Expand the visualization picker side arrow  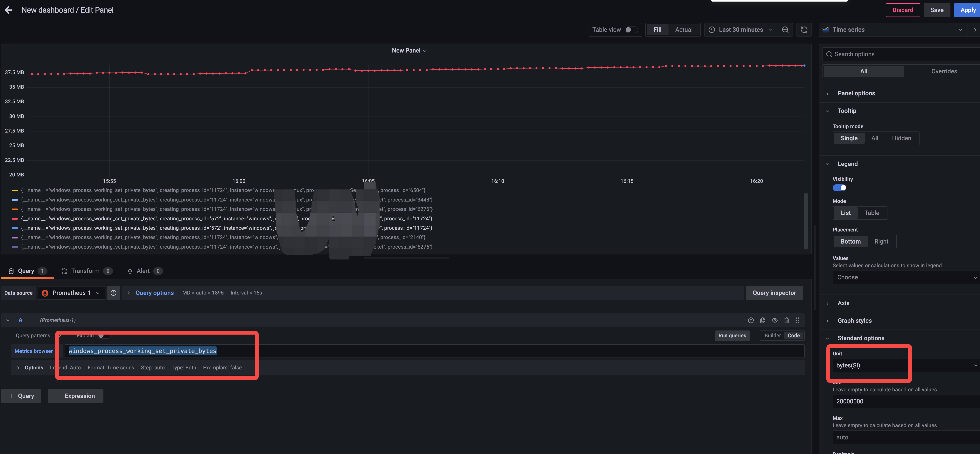coord(975,30)
